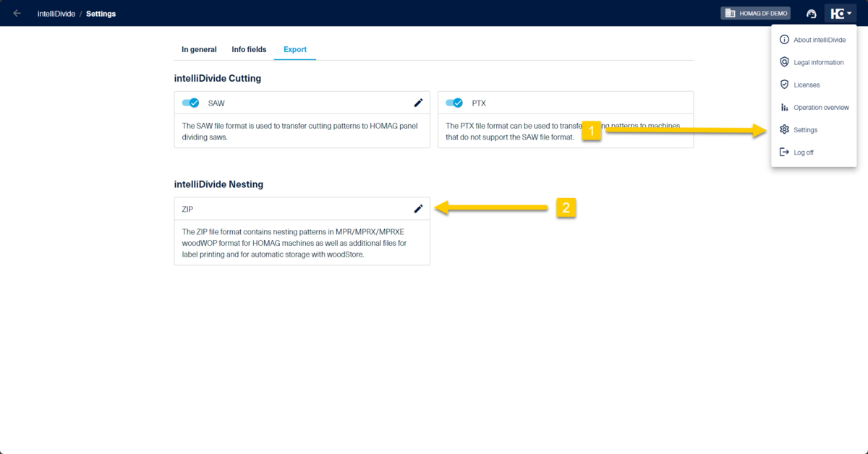Expand the account avatar dropdown arrow

pyautogui.click(x=849, y=12)
